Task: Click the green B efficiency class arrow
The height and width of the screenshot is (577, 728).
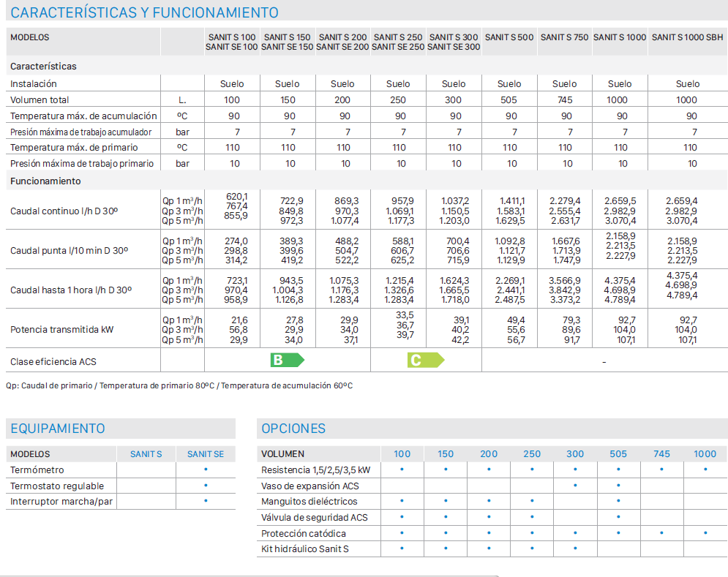Action: (288, 360)
